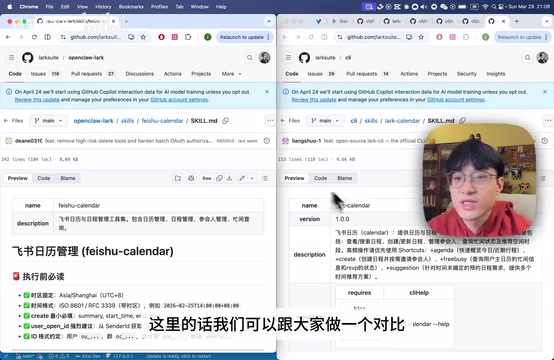Open Relaunch to update in right Chrome window
554x360 pixels.
[x=523, y=37]
